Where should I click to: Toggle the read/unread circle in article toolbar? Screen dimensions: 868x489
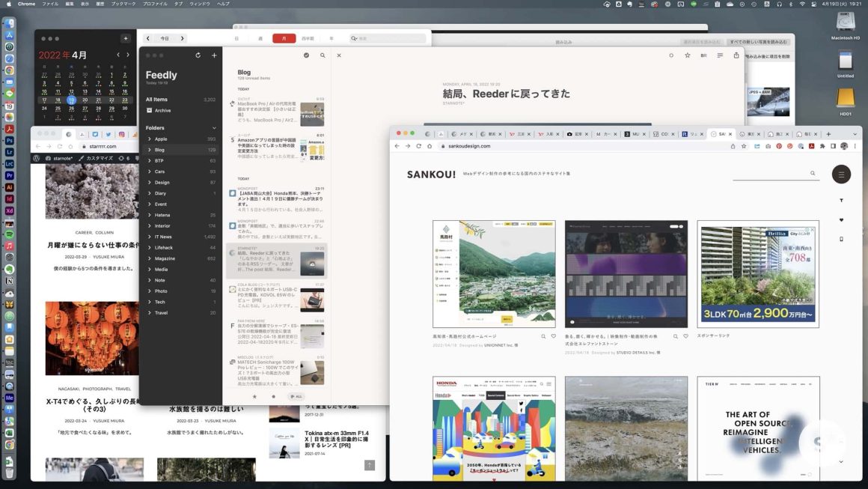670,55
